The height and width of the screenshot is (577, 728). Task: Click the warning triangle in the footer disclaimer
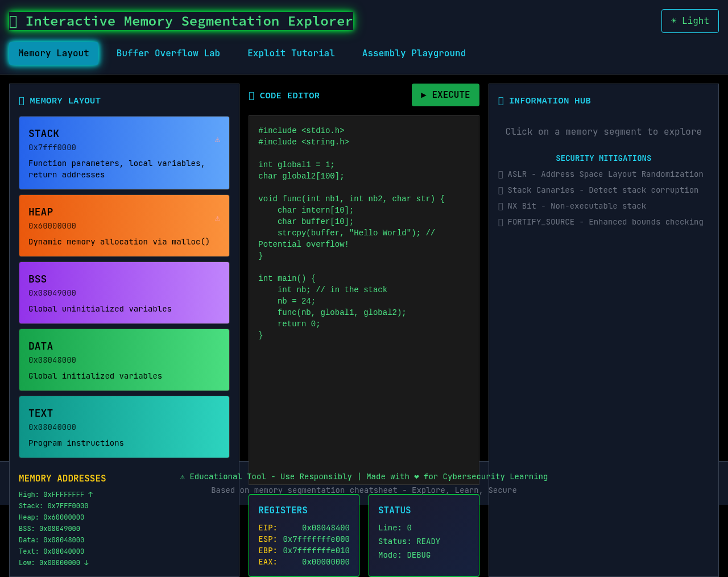(182, 476)
